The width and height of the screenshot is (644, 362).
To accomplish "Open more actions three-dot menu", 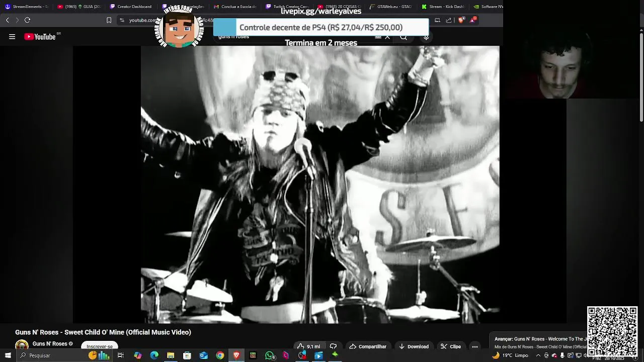I will [x=475, y=346].
